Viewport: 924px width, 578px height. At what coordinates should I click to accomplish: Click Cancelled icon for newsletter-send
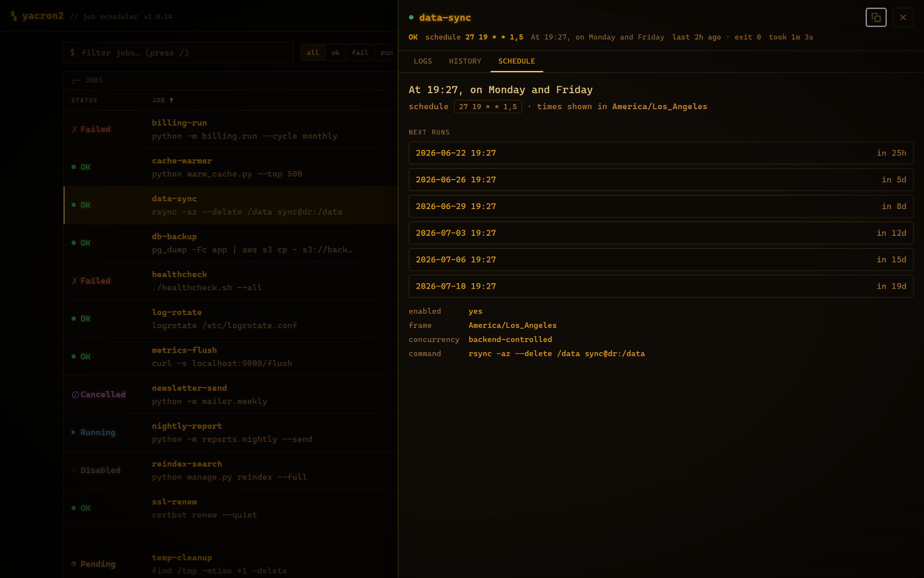click(x=75, y=395)
